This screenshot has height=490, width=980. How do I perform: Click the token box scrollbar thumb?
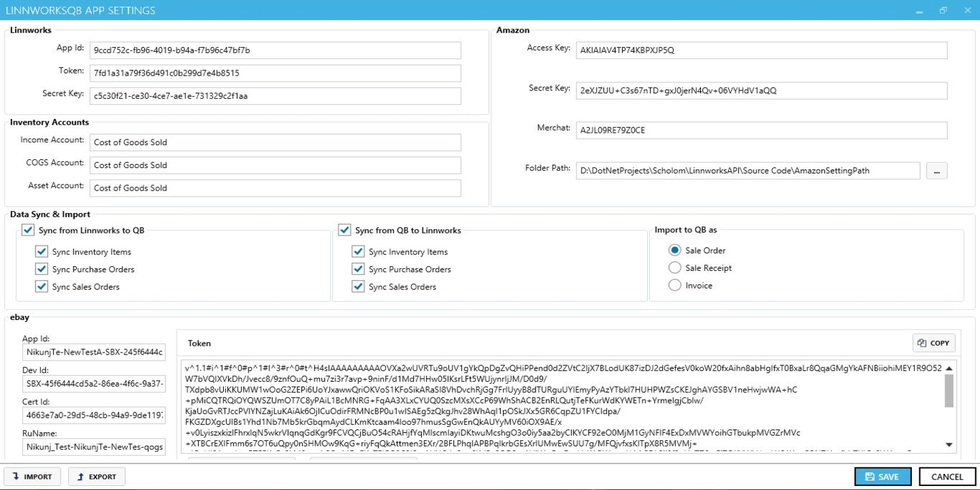tap(949, 391)
